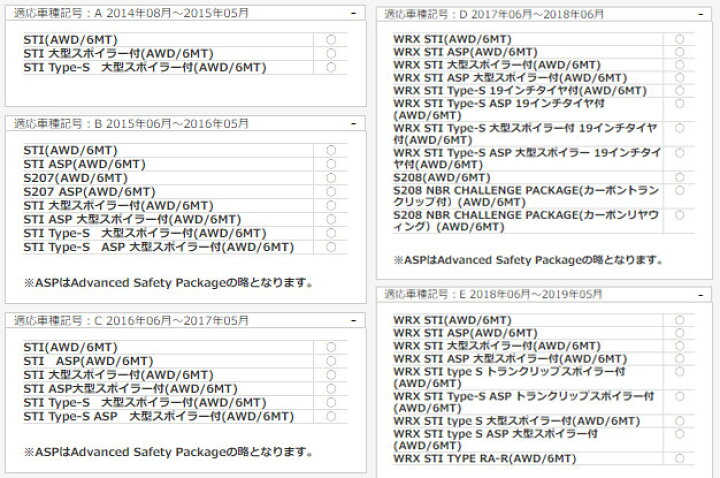The width and height of the screenshot is (720, 478).
Task: Select STI ASP大型スポイラー付 radio in section C
Action: click(x=331, y=388)
